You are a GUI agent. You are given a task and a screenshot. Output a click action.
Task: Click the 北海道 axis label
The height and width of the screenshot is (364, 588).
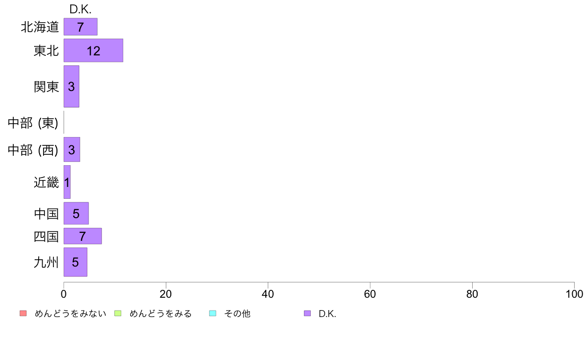pos(40,27)
